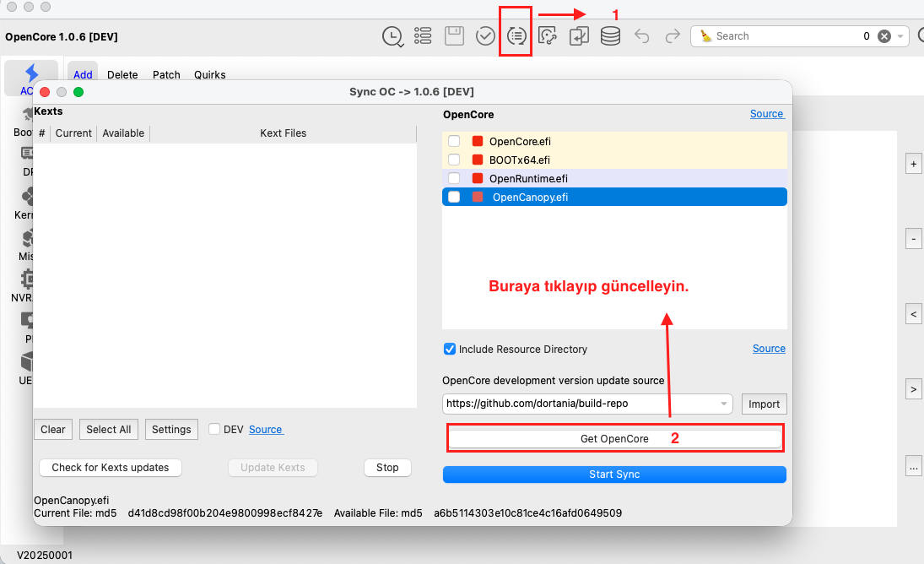924x564 pixels.
Task: Check the OpenCore.efi checkbox
Action: pos(454,141)
